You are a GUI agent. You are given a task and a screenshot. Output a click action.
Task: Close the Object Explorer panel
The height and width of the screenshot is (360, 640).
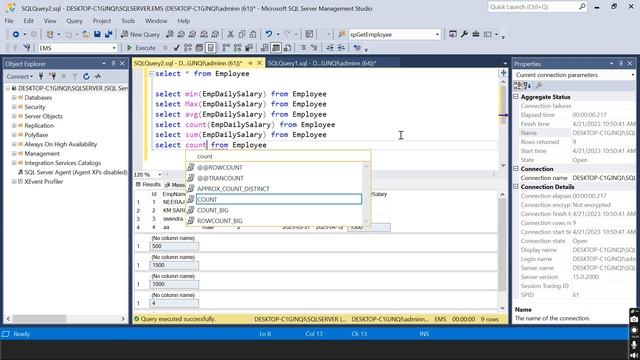pos(122,64)
